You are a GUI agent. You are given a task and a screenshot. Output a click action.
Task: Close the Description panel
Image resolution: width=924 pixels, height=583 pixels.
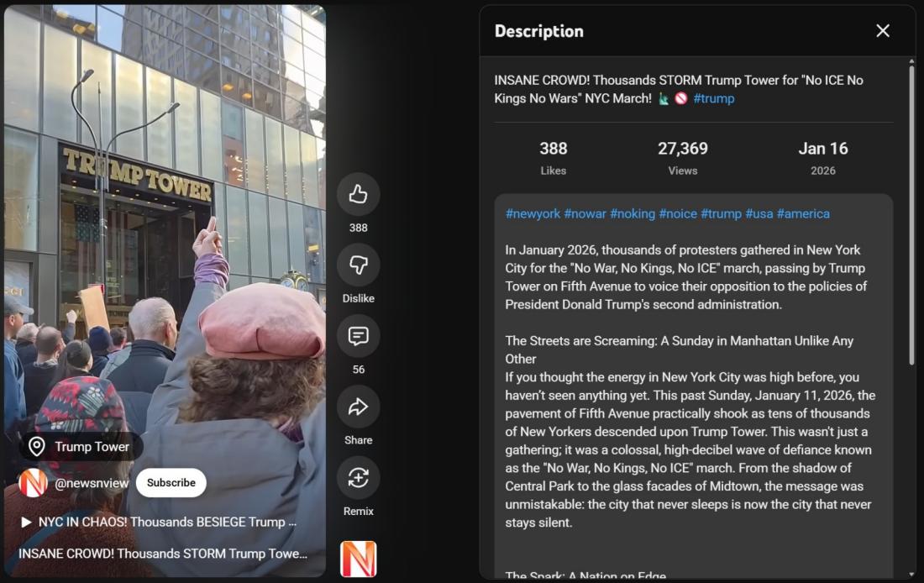pos(882,31)
